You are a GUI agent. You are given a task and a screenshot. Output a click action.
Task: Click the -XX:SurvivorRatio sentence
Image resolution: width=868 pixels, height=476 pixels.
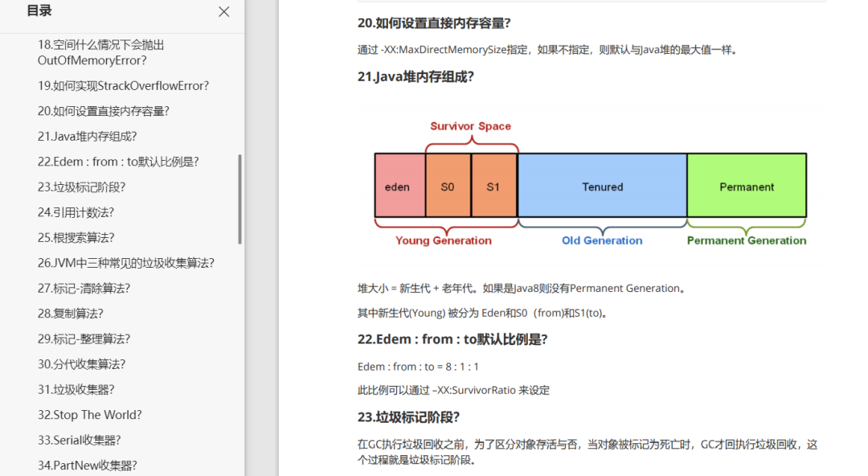point(453,390)
